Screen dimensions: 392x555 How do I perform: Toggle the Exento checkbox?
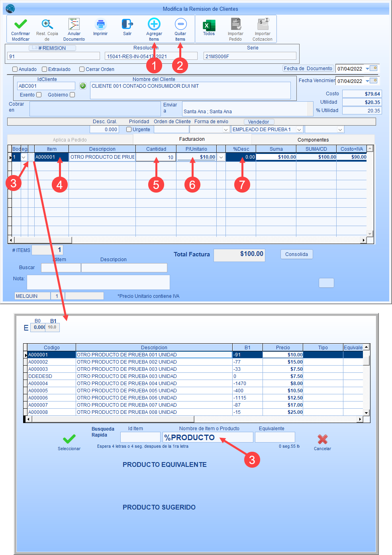[x=39, y=94]
